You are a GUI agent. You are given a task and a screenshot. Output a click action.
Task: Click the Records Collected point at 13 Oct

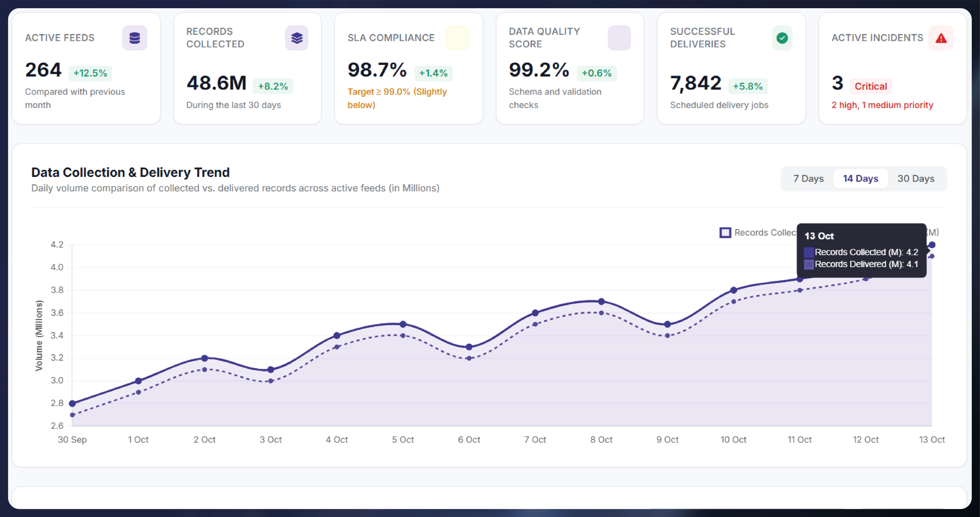point(932,245)
